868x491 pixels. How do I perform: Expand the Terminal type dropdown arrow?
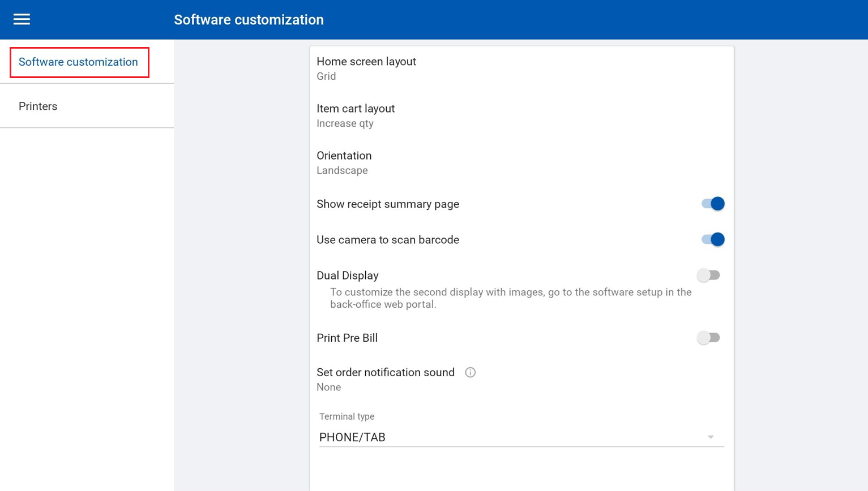pyautogui.click(x=710, y=437)
